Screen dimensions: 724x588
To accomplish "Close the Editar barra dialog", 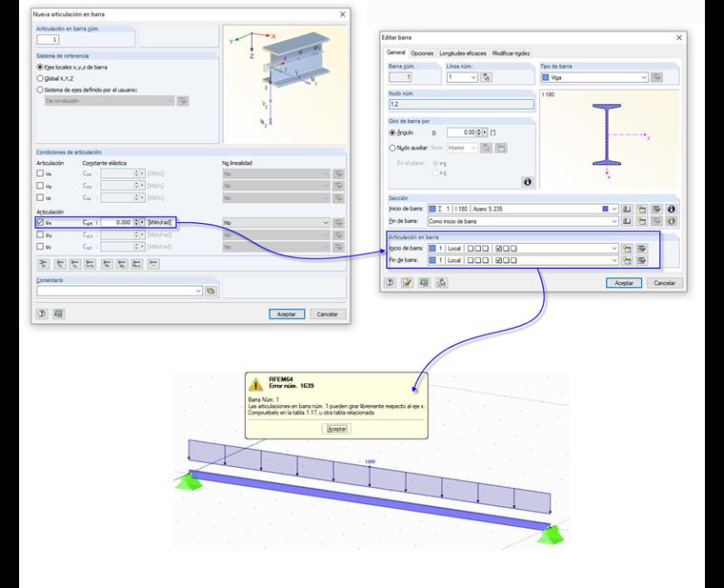I will click(678, 37).
